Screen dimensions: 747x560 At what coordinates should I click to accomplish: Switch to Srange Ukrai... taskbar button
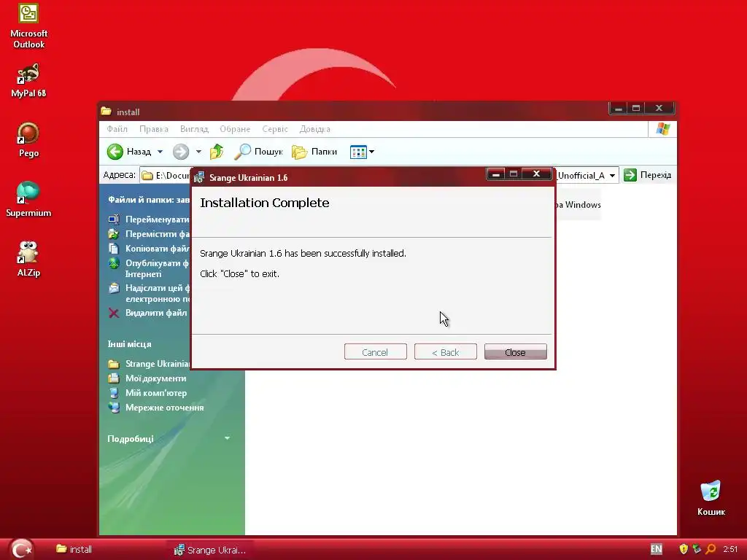coord(209,550)
